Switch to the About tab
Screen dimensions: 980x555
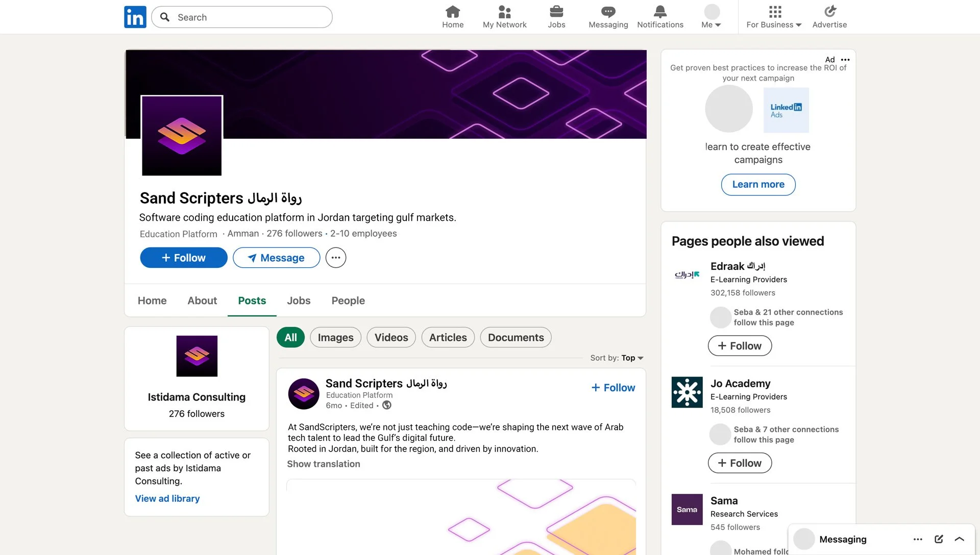[202, 300]
